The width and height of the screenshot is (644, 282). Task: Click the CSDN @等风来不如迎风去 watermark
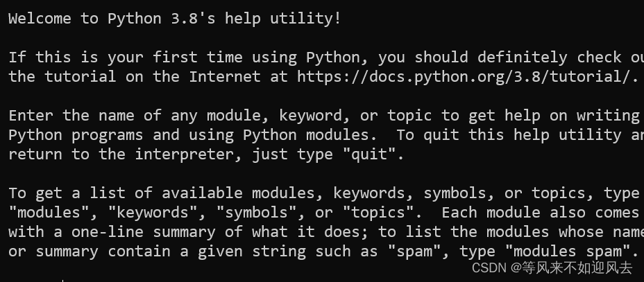coord(552,268)
